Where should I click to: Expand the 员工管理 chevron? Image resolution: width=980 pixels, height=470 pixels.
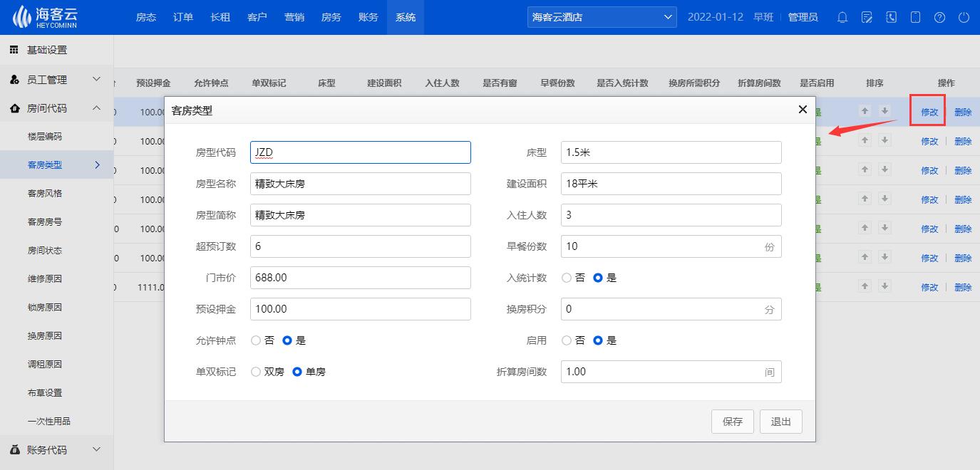(x=97, y=80)
